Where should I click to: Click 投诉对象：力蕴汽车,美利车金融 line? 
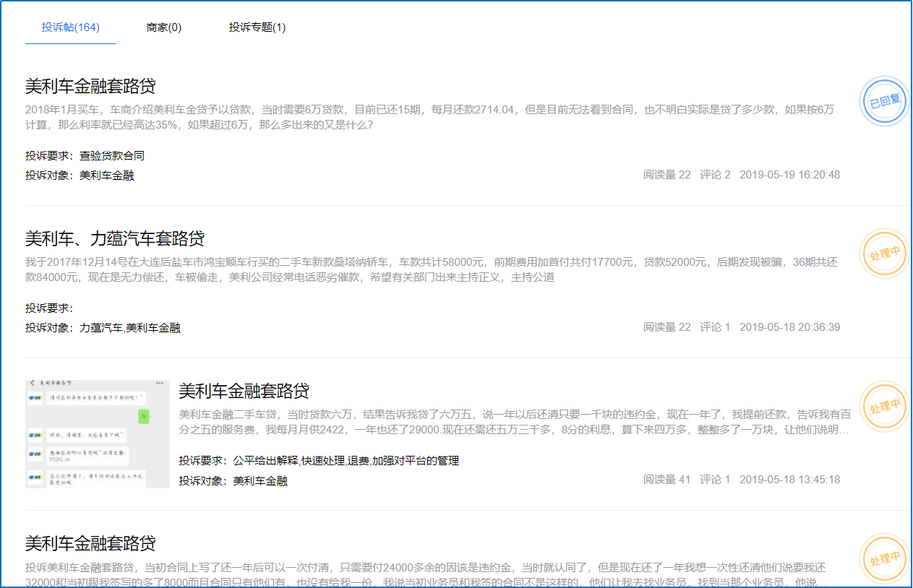pos(103,327)
